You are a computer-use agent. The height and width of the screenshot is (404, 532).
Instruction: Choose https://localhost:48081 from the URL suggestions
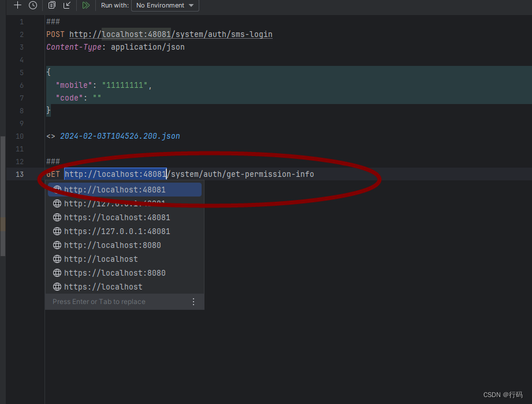[x=117, y=217]
